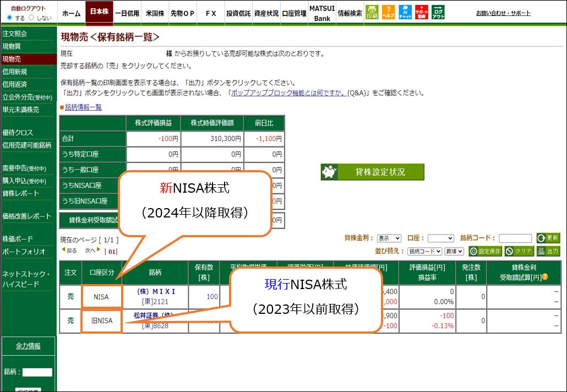The image size is (567, 392).
Task: Select auto-logout する radio button
Action: (x=10, y=18)
